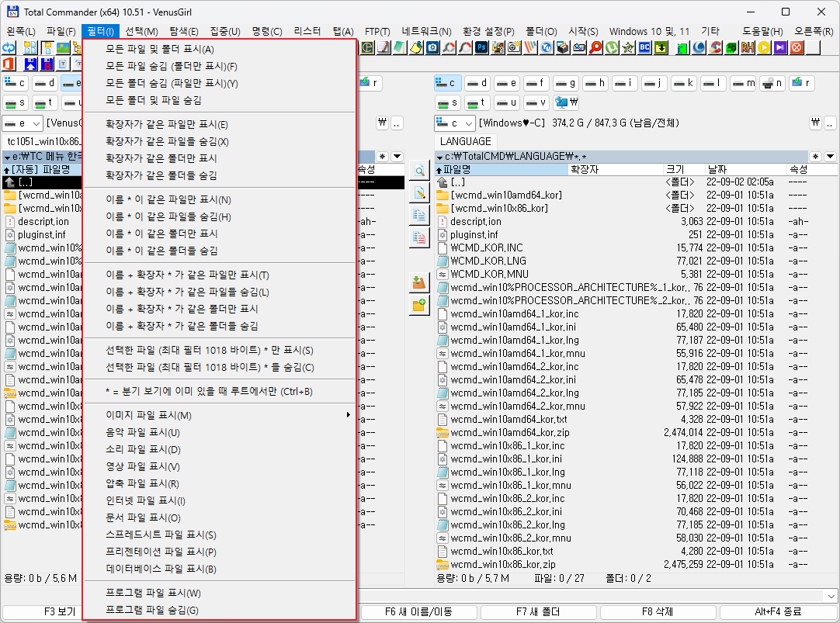Click F6 새 이름/이동 button
Image resolution: width=840 pixels, height=623 pixels.
point(419,611)
